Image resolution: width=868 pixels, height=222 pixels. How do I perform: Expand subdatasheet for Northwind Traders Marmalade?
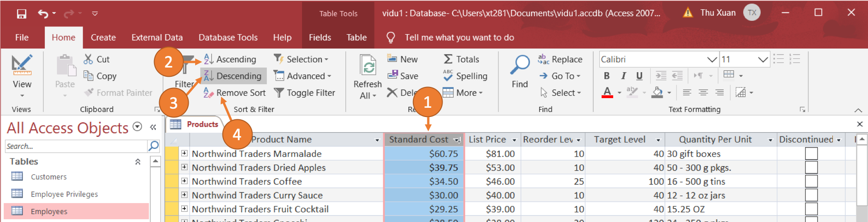click(x=185, y=153)
